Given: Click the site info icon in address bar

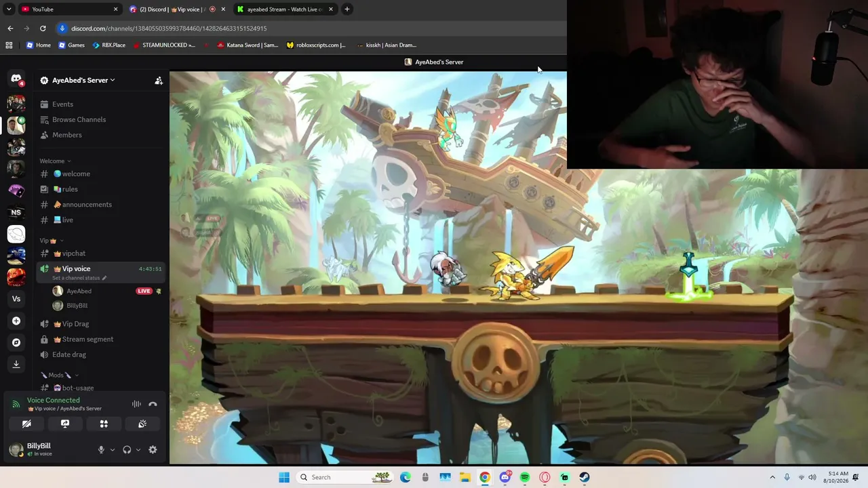Looking at the screenshot, I should point(62,28).
